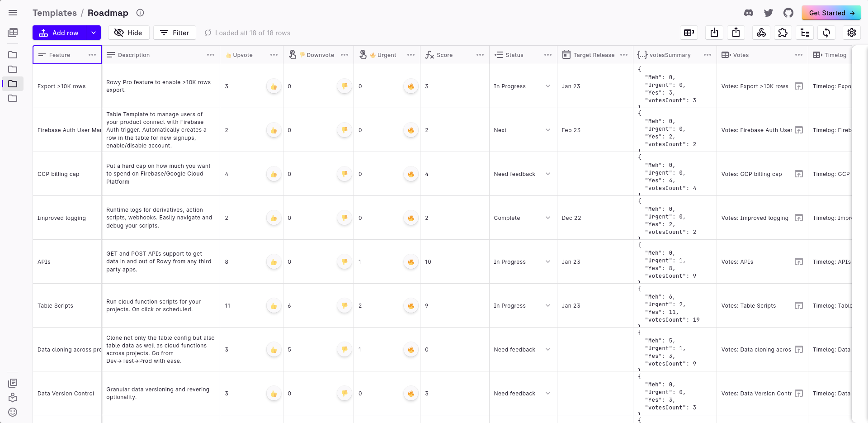Click the copy icon in the APIs Votes cell
868x423 pixels.
(799, 261)
